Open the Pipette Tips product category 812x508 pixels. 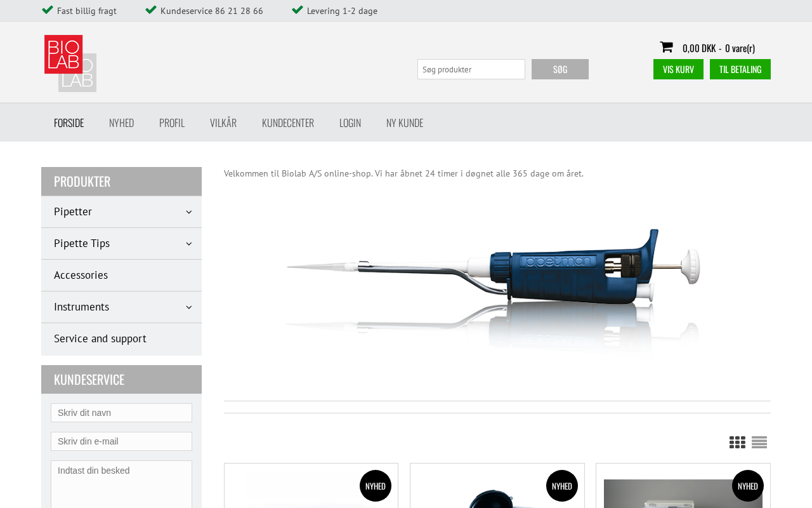[121, 244]
